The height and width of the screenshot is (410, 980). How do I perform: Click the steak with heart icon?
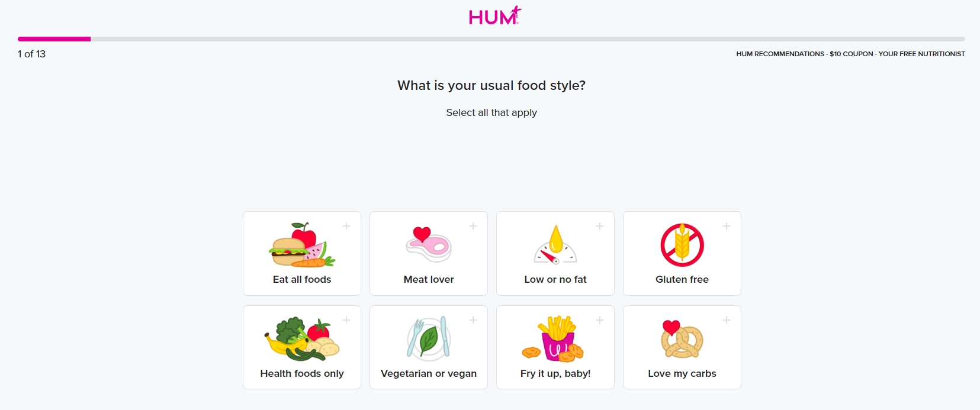[x=429, y=244]
